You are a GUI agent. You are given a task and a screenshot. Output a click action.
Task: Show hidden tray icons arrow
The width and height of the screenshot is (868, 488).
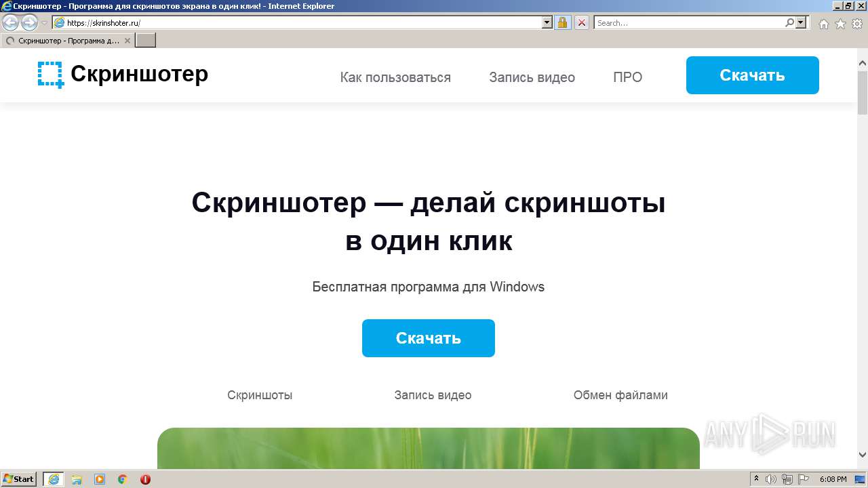757,479
